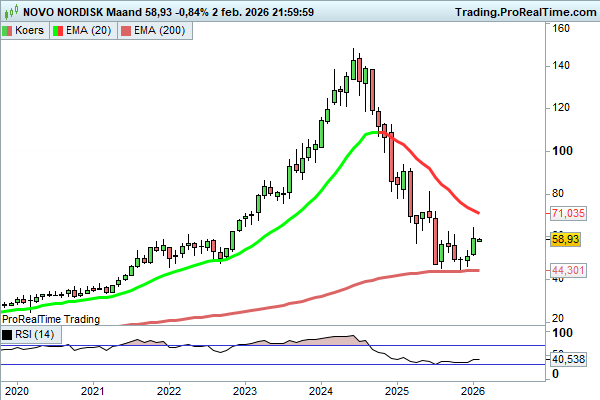Image resolution: width=600 pixels, height=400 pixels.
Task: Click the Koers red-green color swatch
Action: click(x=7, y=31)
